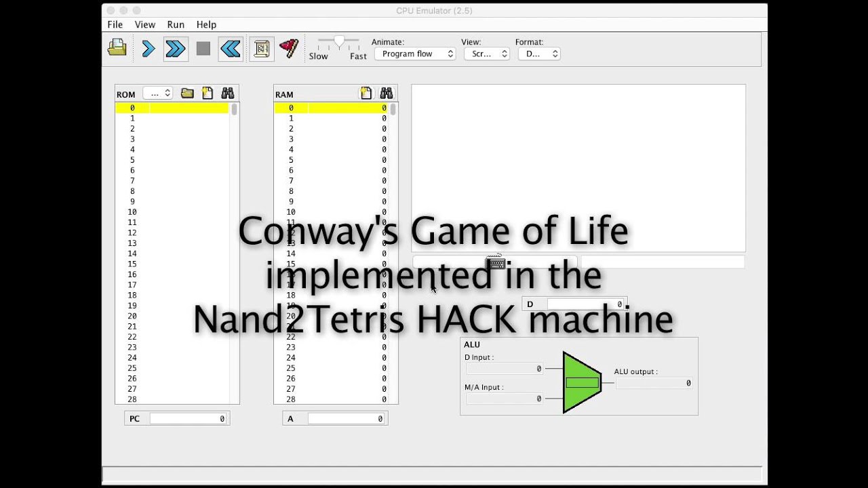Clear RAM with the new page icon
Viewport: 868px width, 488px height.
point(366,94)
